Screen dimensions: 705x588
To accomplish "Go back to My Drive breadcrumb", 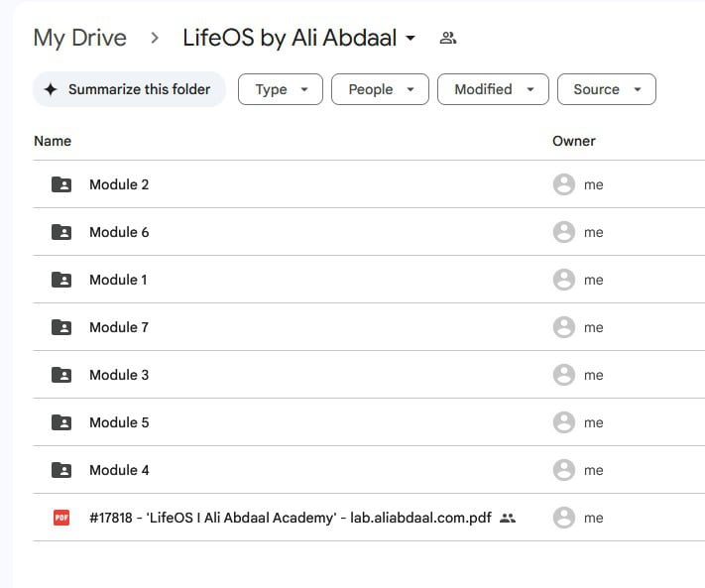I will 80,39.
